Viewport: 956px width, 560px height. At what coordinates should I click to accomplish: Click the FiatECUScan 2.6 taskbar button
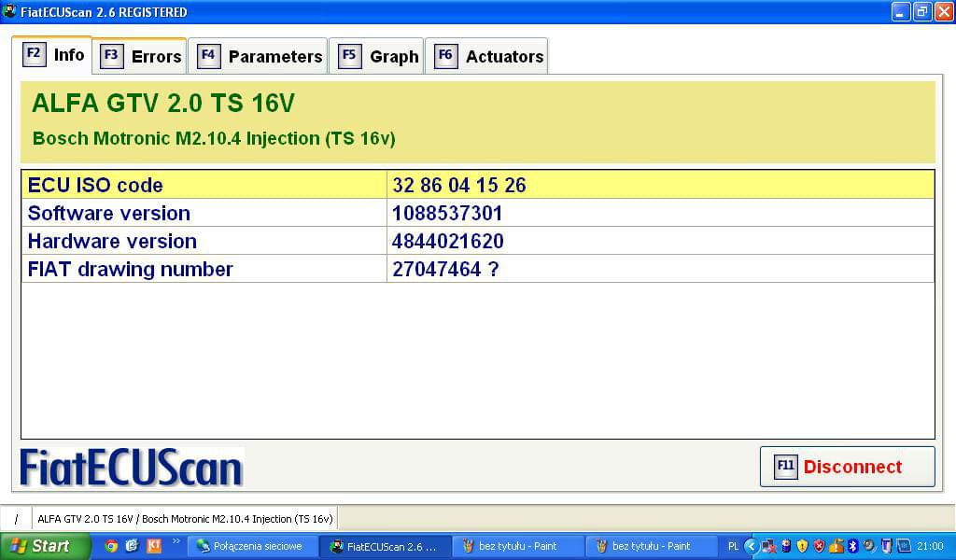387,547
